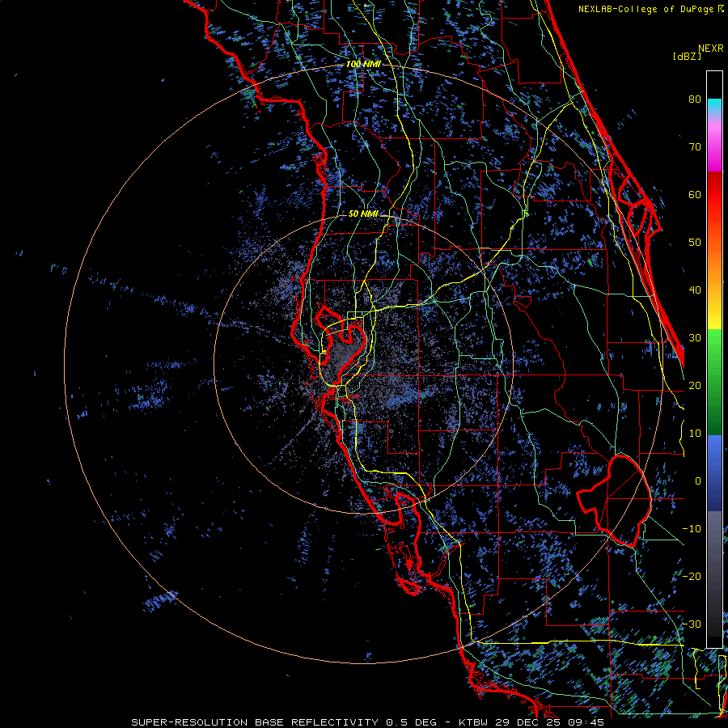The image size is (728, 728).
Task: Click the "50 NMI" range ring label
Action: click(363, 214)
